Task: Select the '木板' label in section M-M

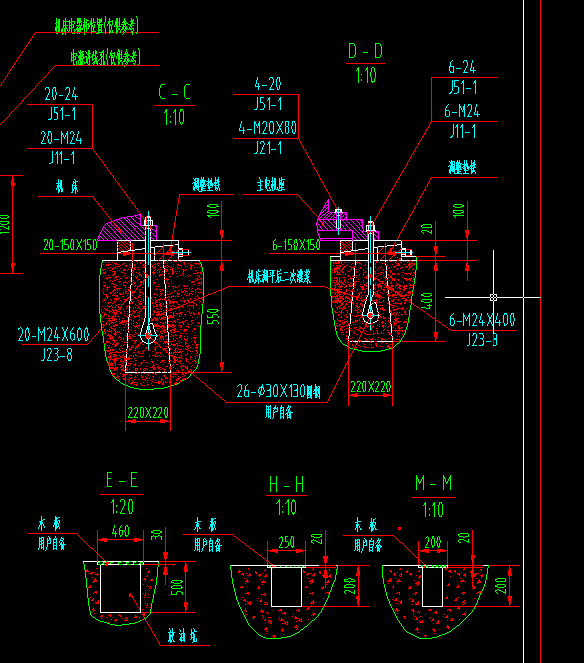Action: pyautogui.click(x=365, y=525)
